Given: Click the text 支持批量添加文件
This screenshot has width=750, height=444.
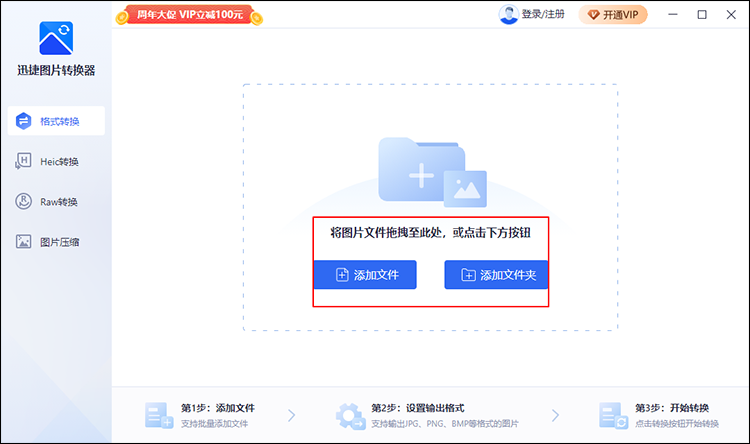Looking at the screenshot, I should point(214,424).
